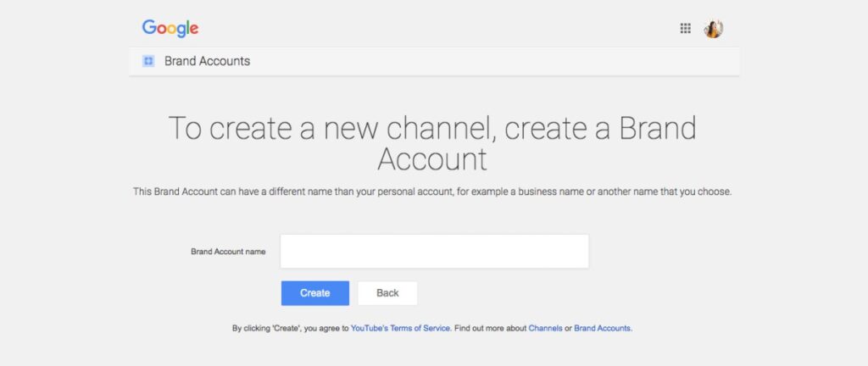Click the Brand Account name field
Viewport: 868px width, 366px height.
coord(435,252)
